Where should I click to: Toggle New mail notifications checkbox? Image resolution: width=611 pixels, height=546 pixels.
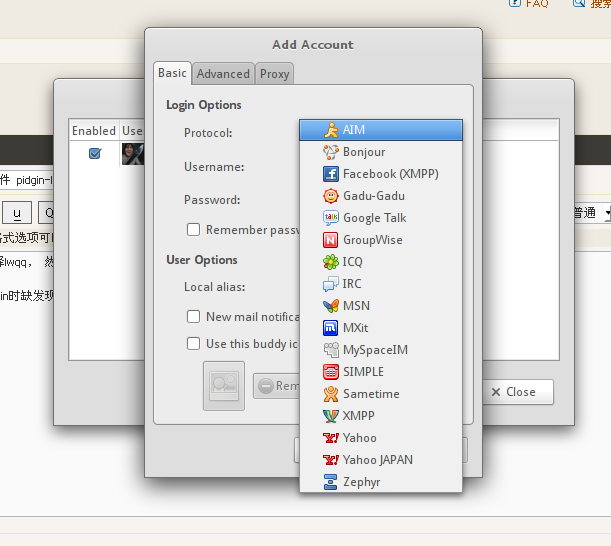(x=193, y=316)
